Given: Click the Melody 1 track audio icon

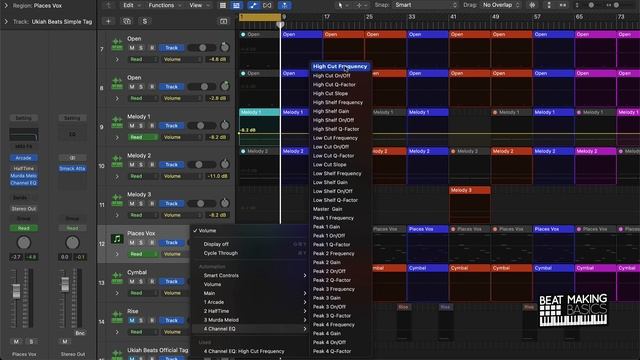Looking at the screenshot, I should tap(117, 122).
